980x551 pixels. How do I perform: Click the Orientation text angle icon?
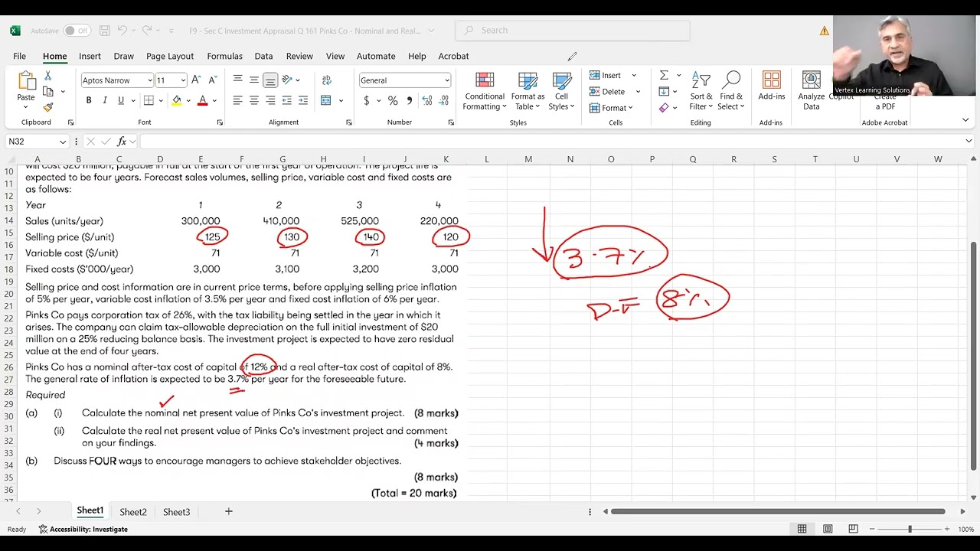pos(287,80)
